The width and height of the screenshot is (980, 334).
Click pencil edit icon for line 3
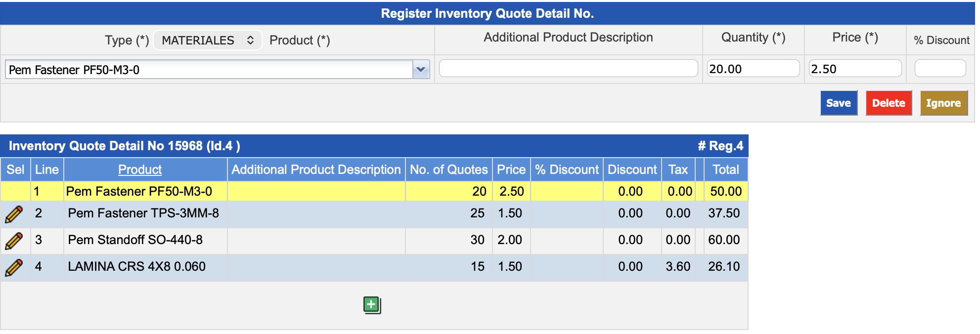[14, 241]
